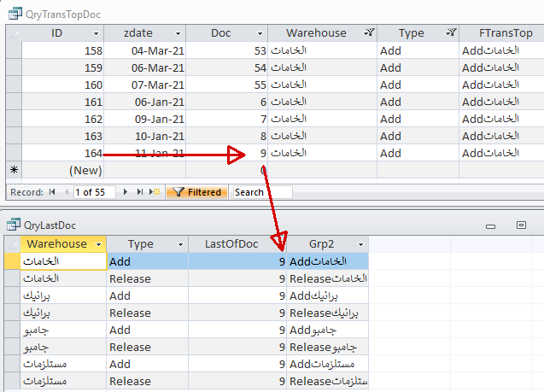
Task: Click the selected Addالخامات Grp2 cell
Action: 327,261
